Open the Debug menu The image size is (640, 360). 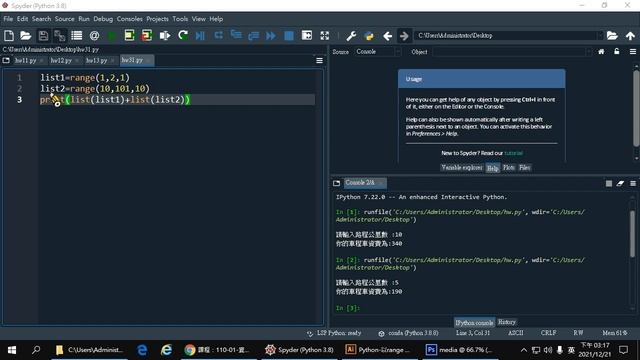tap(103, 19)
